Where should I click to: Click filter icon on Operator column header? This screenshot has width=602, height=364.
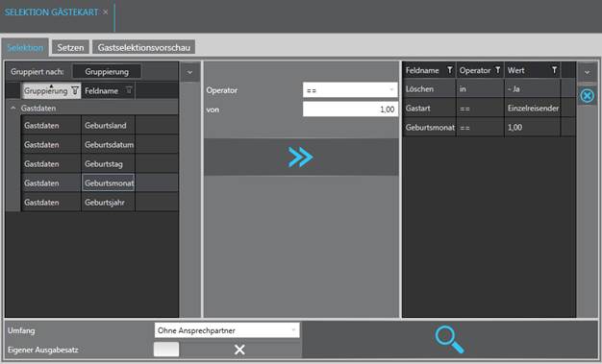497,70
